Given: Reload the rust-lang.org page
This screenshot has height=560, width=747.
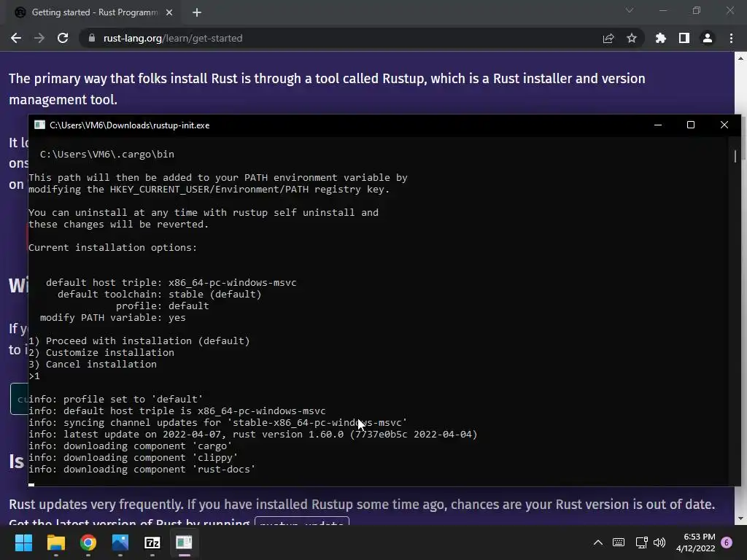Looking at the screenshot, I should click(x=63, y=38).
